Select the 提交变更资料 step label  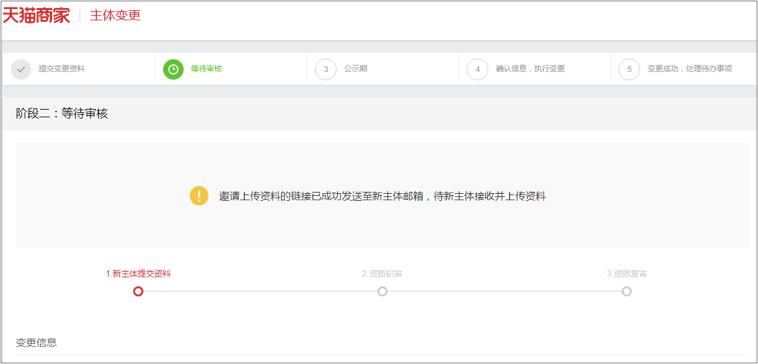pos(61,69)
